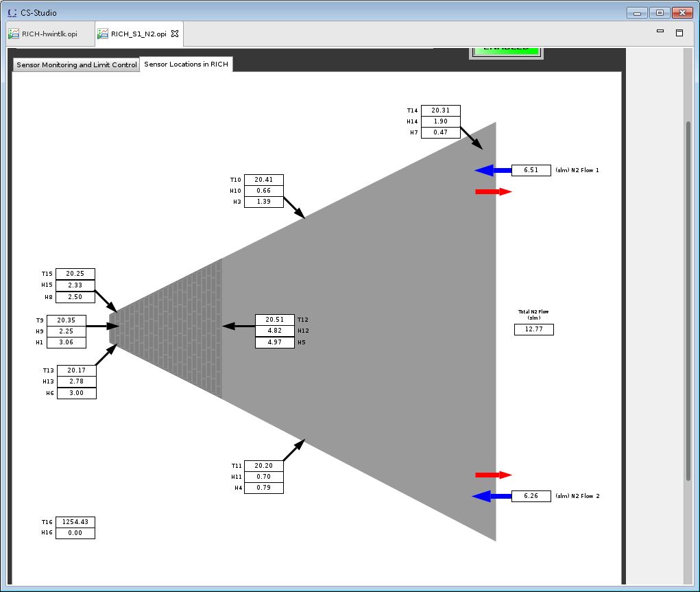Click the H1 value 3.06
Screen dimensions: 700x592
[x=66, y=342]
